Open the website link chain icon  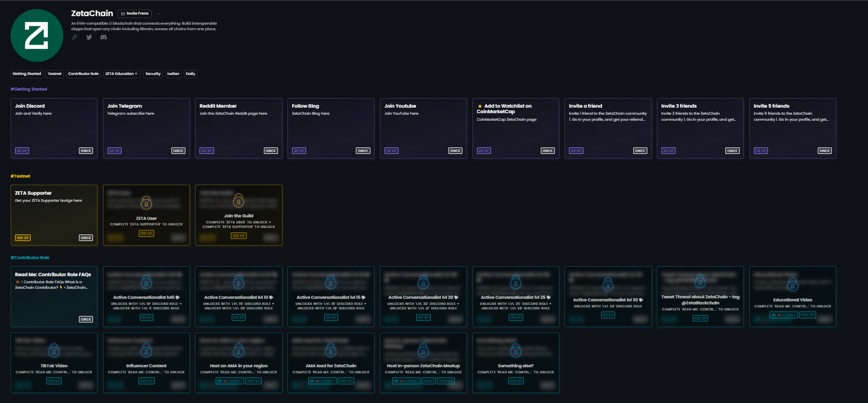74,37
